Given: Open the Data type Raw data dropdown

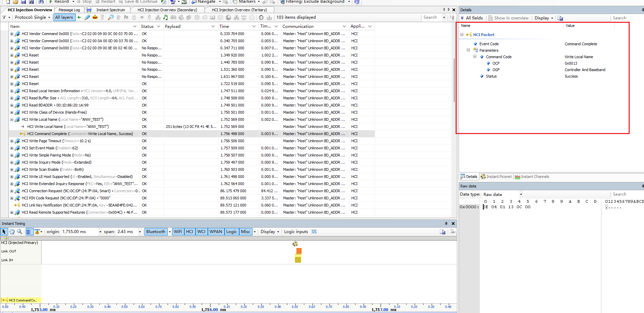Looking at the screenshot, I should pyautogui.click(x=521, y=195).
